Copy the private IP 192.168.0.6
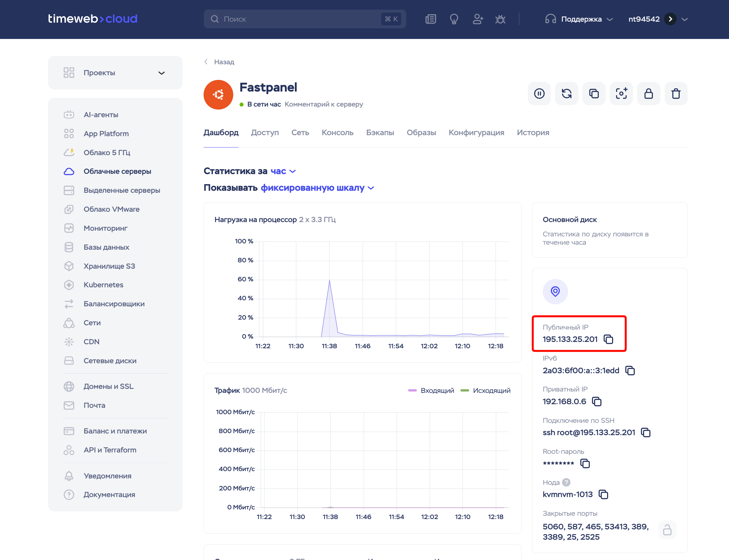Screen dimensions: 729x560 596,401
